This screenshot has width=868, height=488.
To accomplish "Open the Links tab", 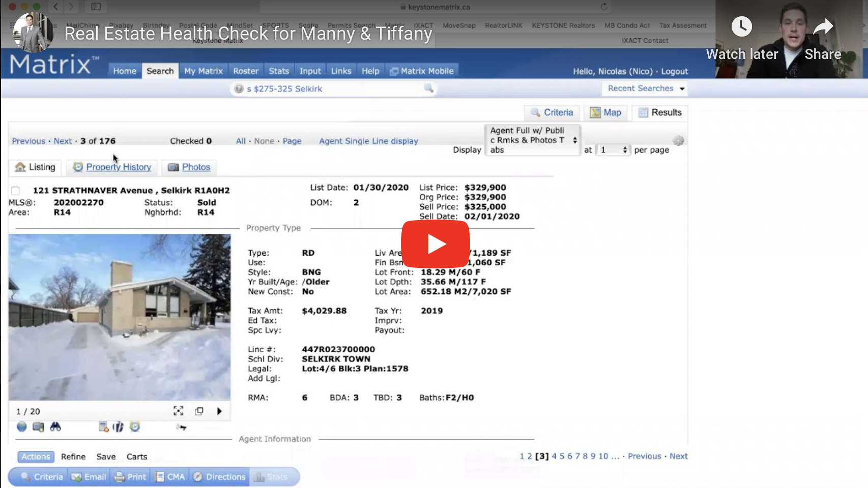I will [341, 71].
